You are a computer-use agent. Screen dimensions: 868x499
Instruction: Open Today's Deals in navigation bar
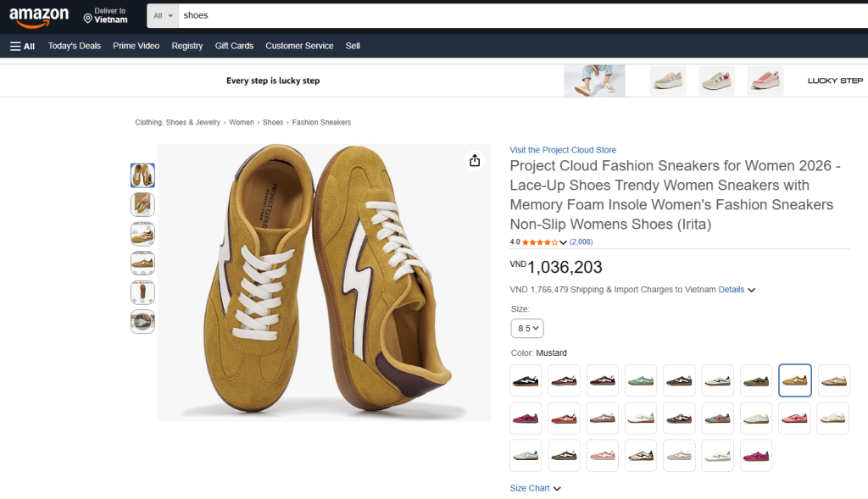pos(75,46)
